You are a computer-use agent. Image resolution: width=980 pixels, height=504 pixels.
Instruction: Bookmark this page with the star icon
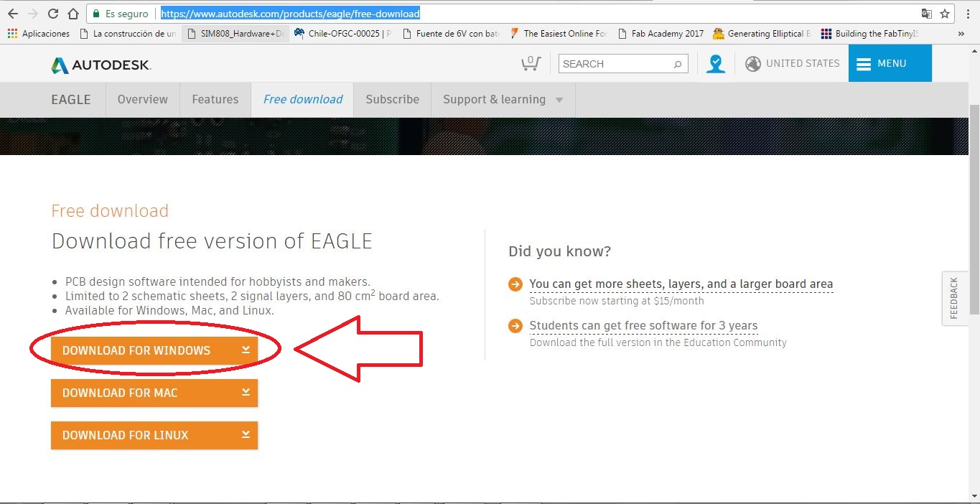(x=945, y=14)
